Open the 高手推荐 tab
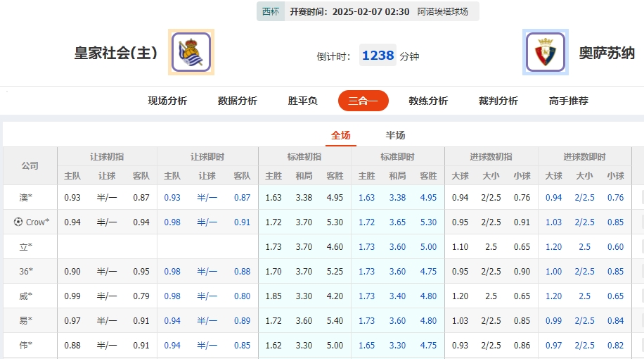 (x=569, y=101)
